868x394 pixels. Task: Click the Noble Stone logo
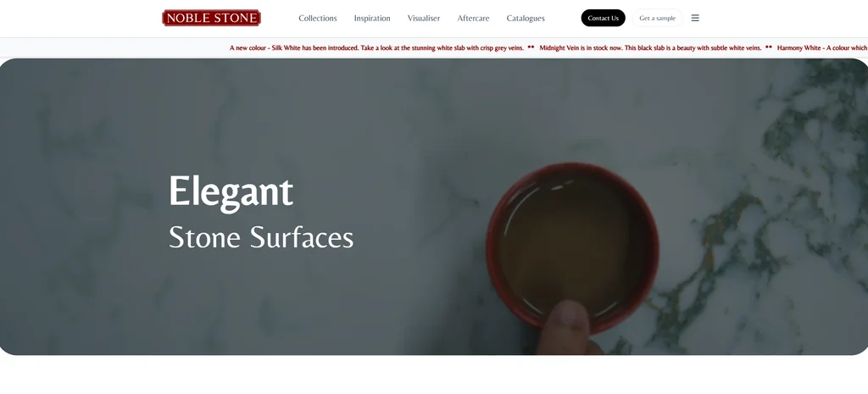click(211, 19)
